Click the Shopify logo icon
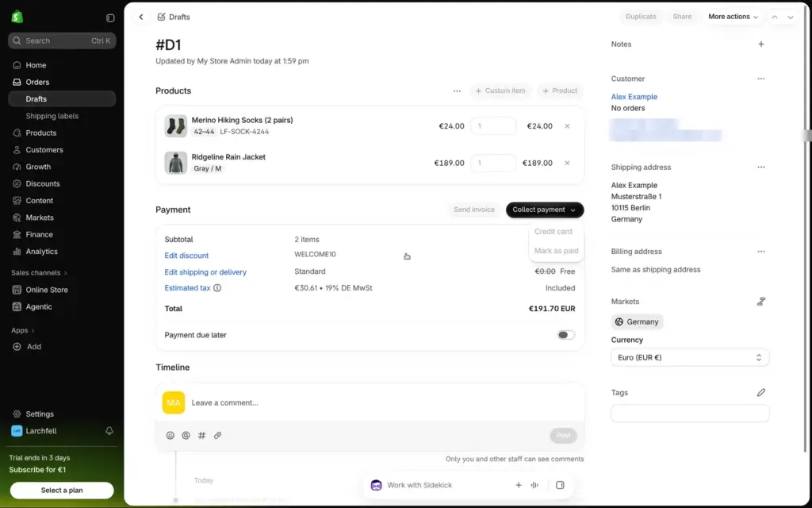812x508 pixels. tap(17, 17)
